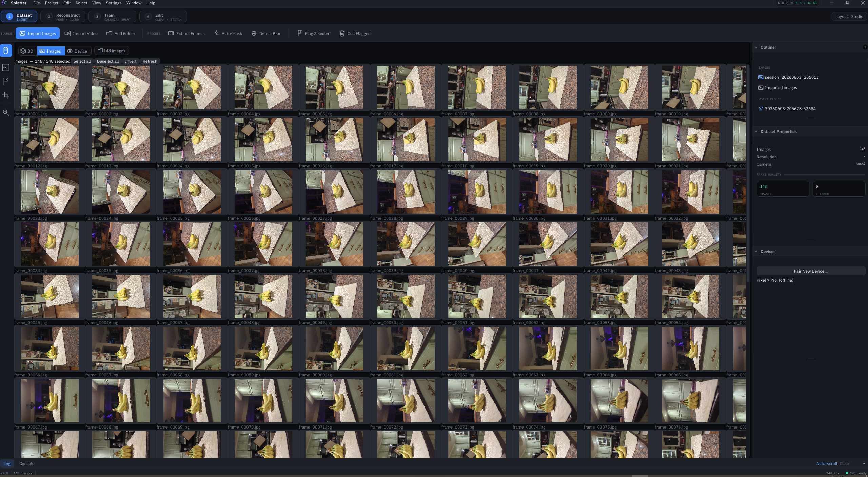
Task: Run Auto-Mask from the toolbar
Action: pyautogui.click(x=228, y=33)
